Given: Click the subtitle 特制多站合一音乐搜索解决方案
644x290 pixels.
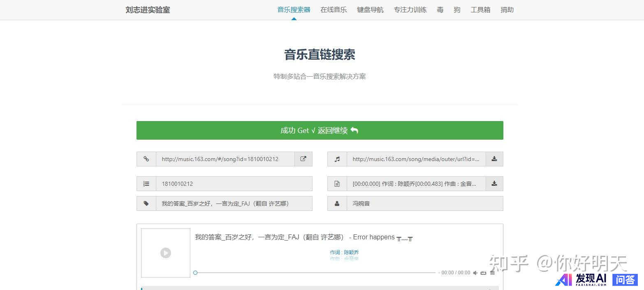Looking at the screenshot, I should [x=320, y=76].
